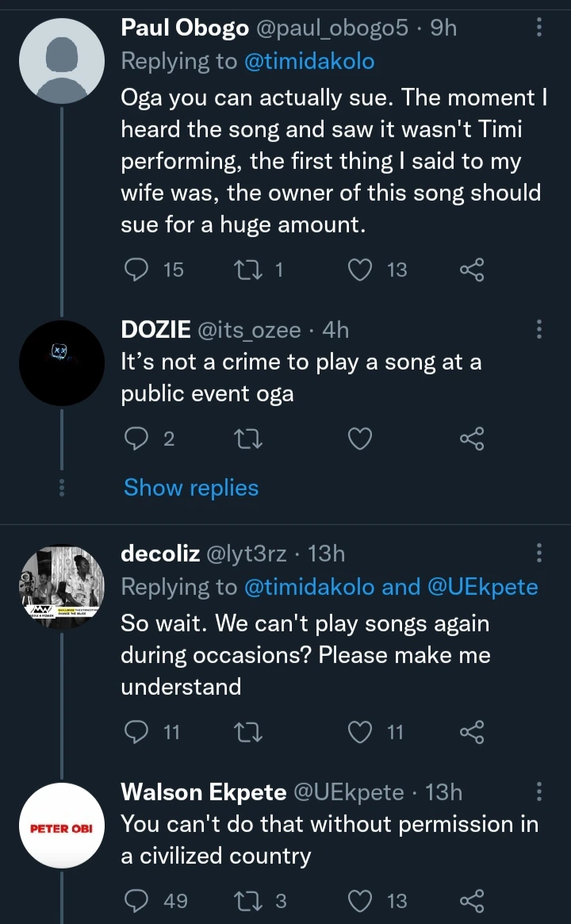
Task: Open more options on Paul Obogo's tweet
Action: click(x=540, y=28)
